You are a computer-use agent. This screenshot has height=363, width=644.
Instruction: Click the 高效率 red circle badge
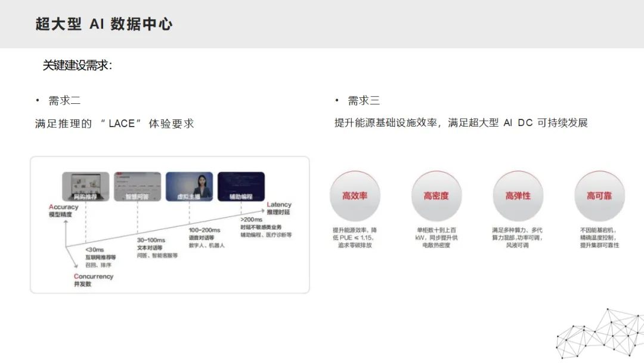(x=355, y=196)
